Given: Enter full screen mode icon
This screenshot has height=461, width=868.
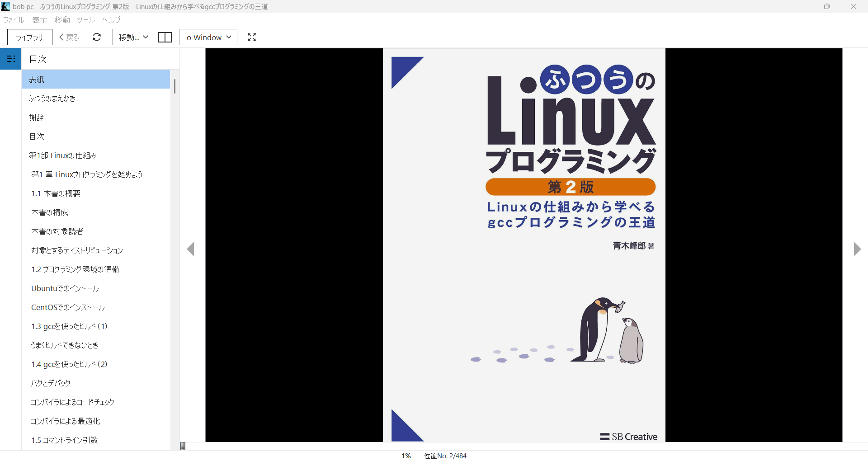Looking at the screenshot, I should (x=252, y=37).
